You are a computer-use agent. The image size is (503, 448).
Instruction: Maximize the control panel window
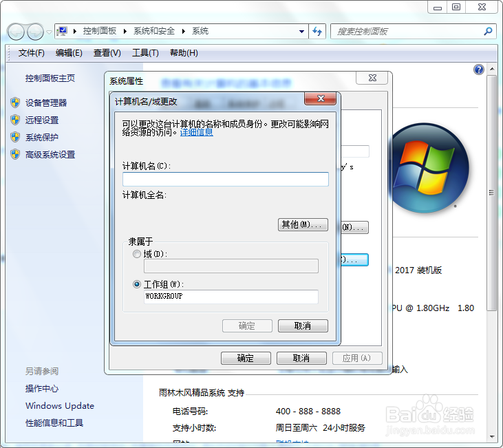point(456,8)
